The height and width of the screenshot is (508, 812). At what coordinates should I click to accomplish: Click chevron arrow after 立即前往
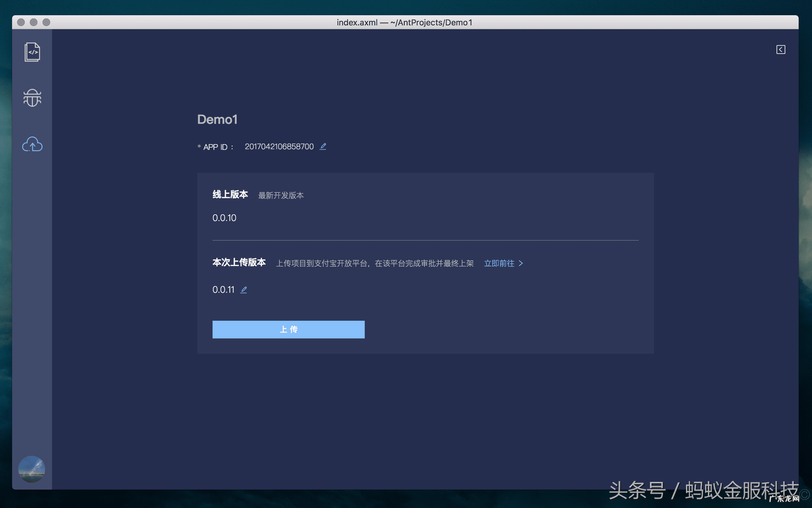521,263
